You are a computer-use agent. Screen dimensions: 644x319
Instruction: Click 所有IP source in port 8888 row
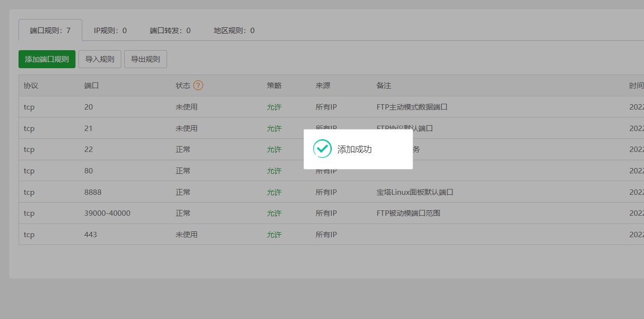point(326,192)
